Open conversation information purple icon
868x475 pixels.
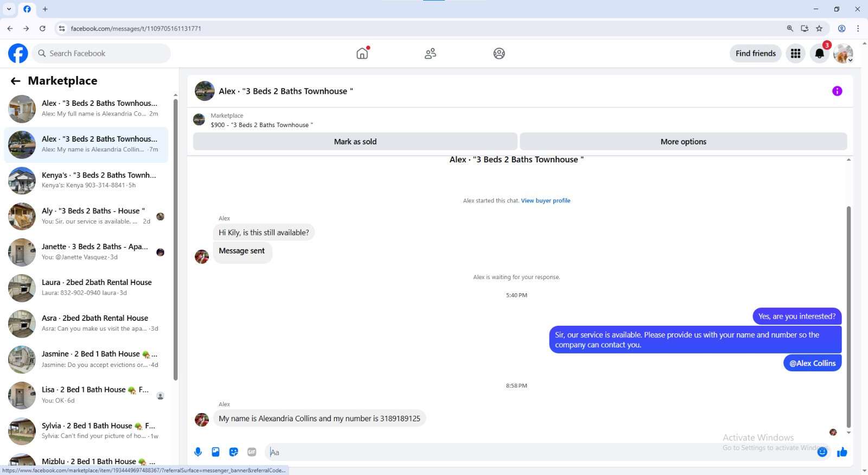837,91
